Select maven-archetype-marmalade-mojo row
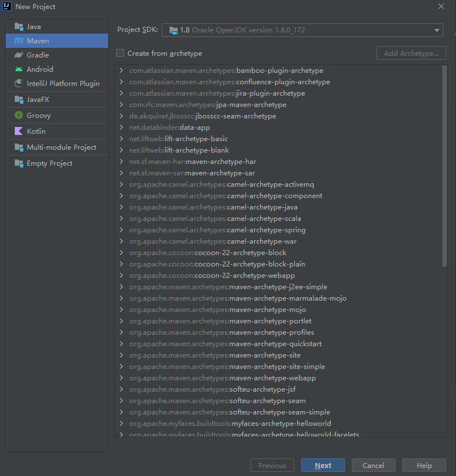Viewport: 456px width, 476px height. coord(278,298)
